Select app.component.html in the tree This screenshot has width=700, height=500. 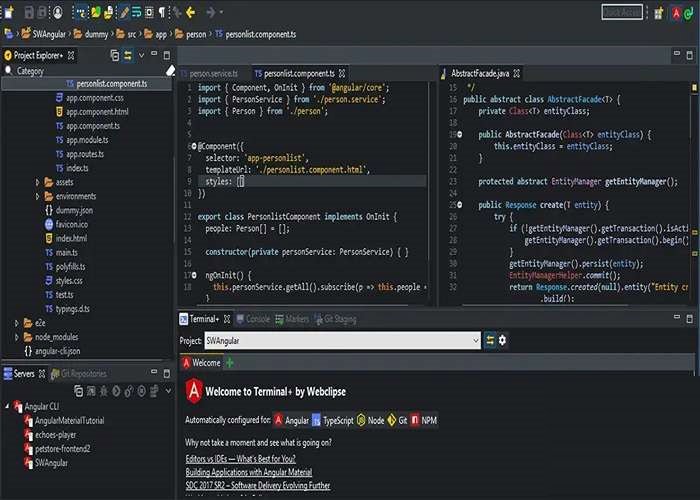click(x=97, y=112)
